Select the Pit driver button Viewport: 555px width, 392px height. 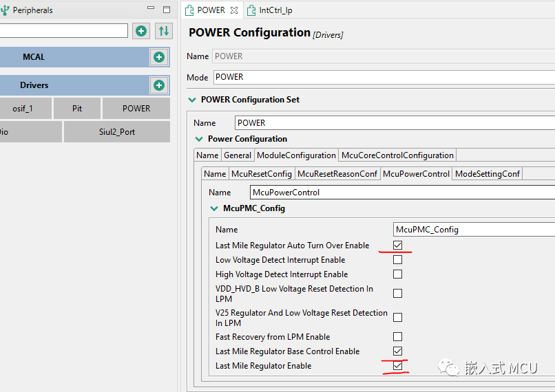pyautogui.click(x=77, y=108)
